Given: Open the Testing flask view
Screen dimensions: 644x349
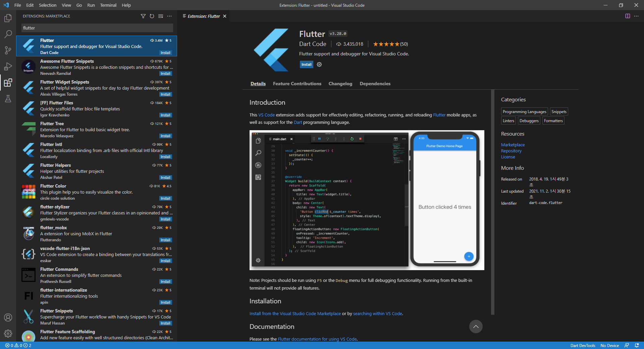Looking at the screenshot, I should point(8,99).
